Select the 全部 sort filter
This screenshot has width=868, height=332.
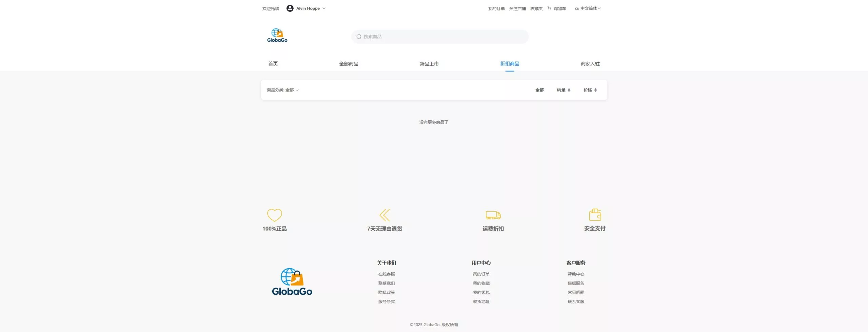click(539, 90)
